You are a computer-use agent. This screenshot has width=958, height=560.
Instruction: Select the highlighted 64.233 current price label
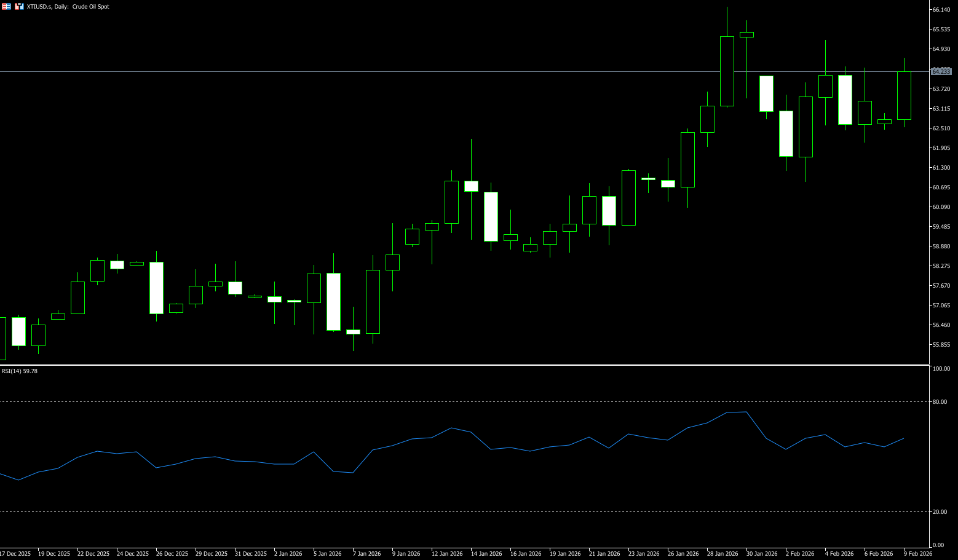pos(941,72)
